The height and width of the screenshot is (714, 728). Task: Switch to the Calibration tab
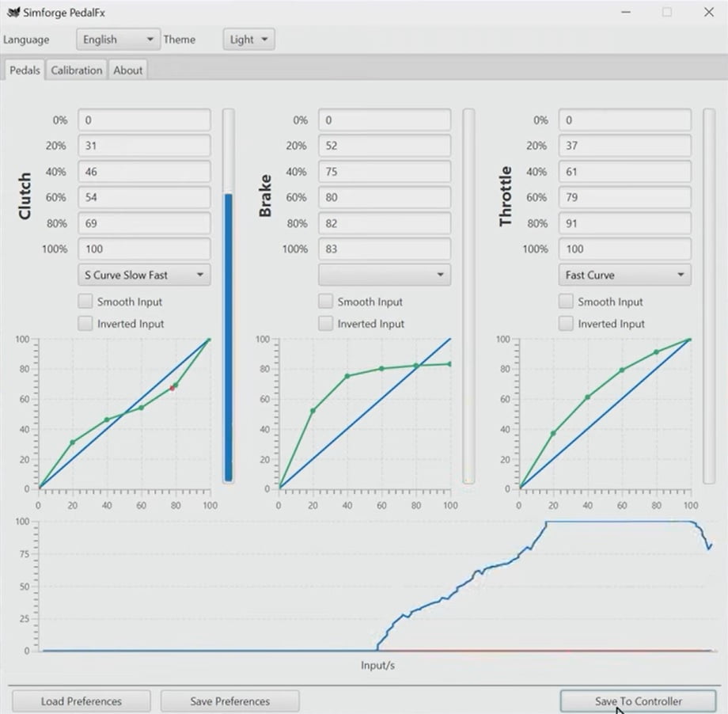tap(77, 70)
